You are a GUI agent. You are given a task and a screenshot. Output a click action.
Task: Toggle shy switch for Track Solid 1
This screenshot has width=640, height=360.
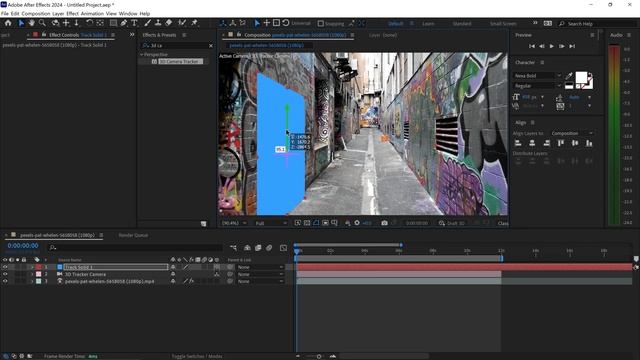coord(173,267)
